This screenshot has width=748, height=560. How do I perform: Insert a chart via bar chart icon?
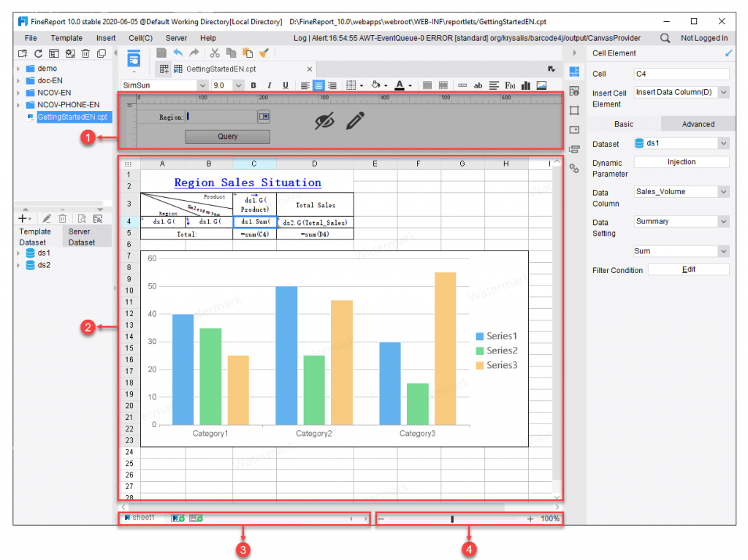coord(526,85)
